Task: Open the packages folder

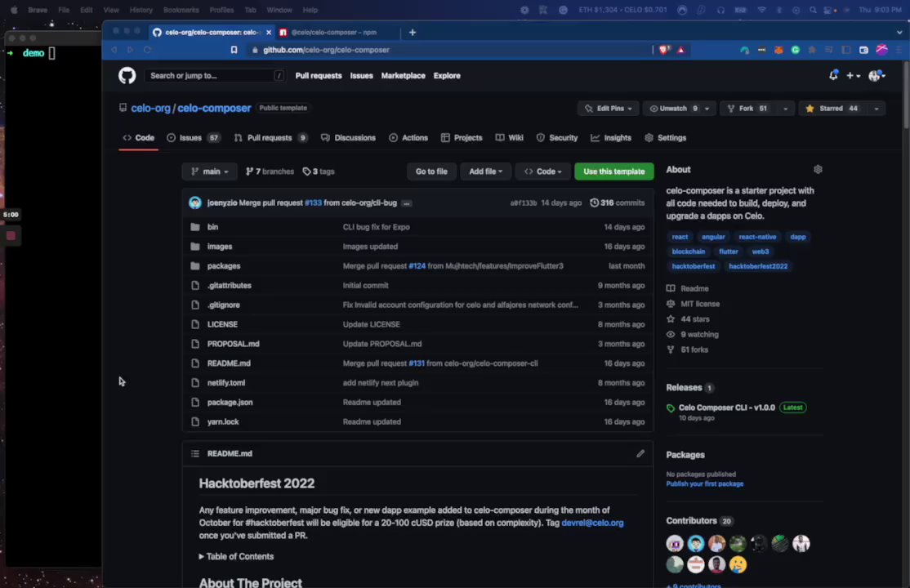Action: coord(224,266)
